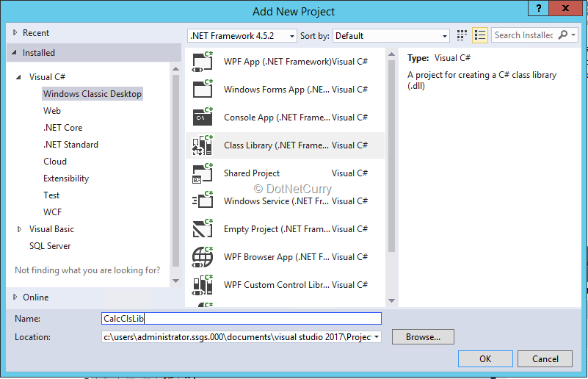Click the search magnifier icon
588x379 pixels.
click(562, 35)
